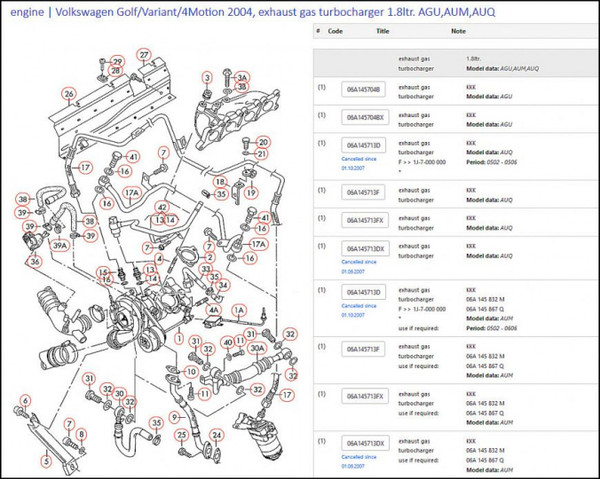This screenshot has height=479, width=600.
Task: Click callout 1A beside the turbocharger
Action: [x=239, y=311]
